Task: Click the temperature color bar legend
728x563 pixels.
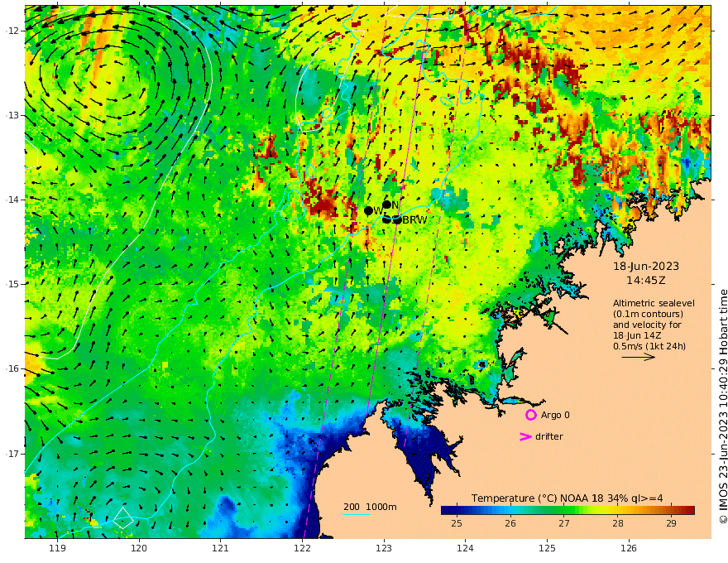Action: coord(568,510)
